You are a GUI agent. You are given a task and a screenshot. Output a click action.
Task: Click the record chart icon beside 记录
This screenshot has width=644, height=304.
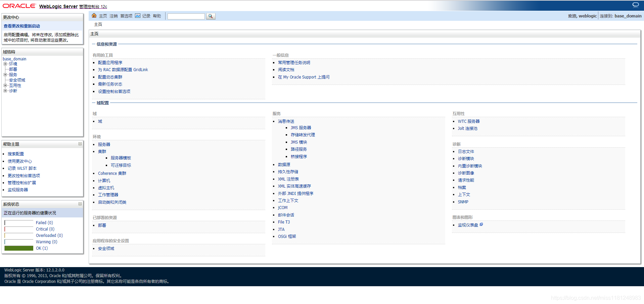click(138, 16)
